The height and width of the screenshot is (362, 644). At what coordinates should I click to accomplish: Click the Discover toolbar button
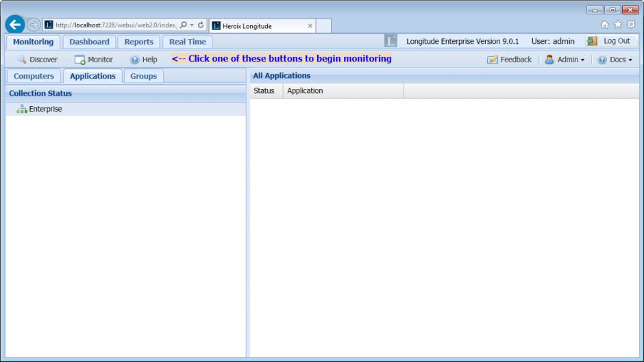(x=38, y=60)
